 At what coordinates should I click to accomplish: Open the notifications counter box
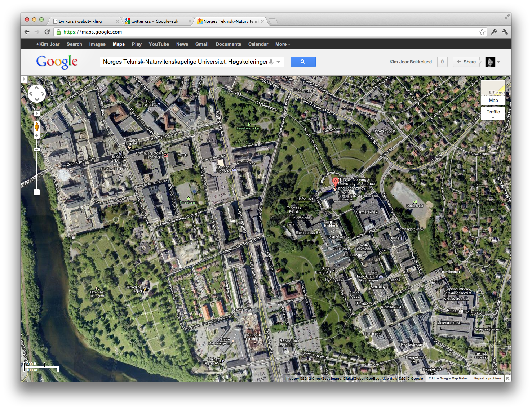(442, 62)
